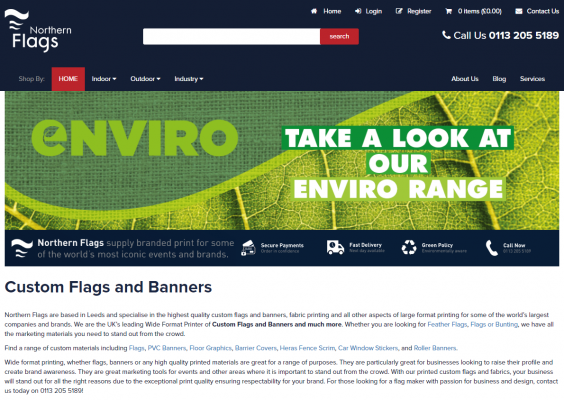Viewport: 564px width, 400px height.
Task: Open the Blog menu item
Action: coord(499,79)
